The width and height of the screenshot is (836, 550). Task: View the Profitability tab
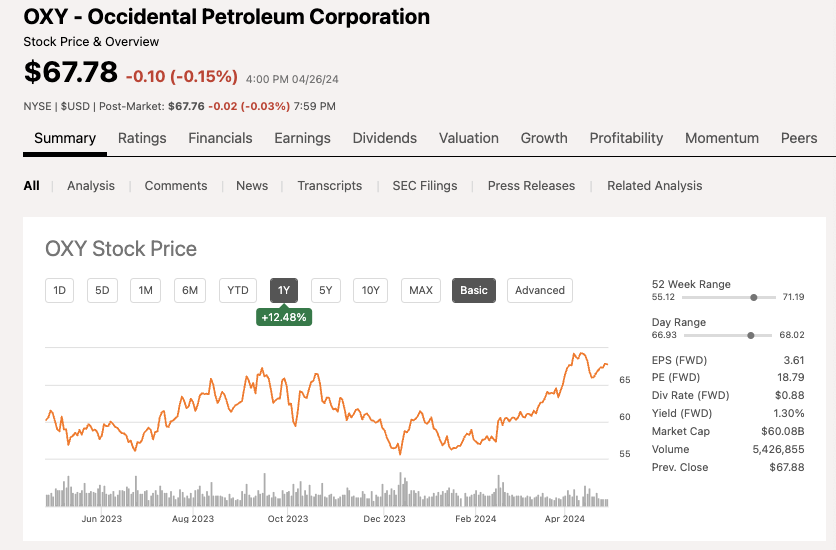626,138
